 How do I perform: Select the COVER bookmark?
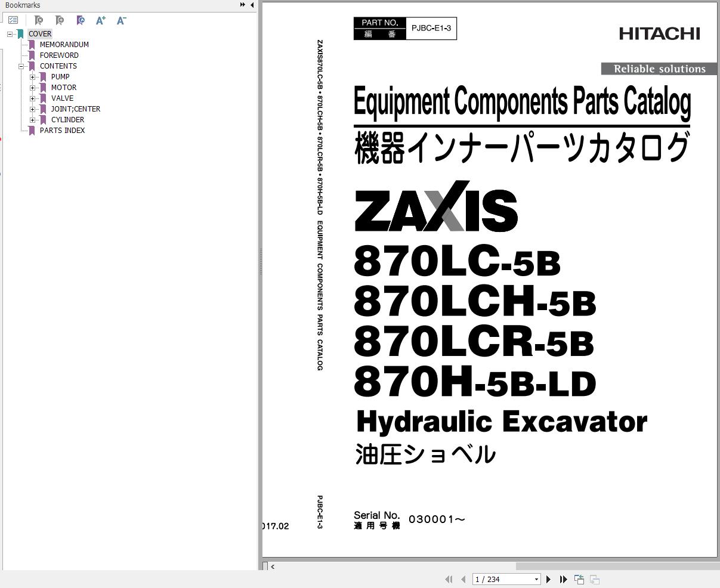point(40,34)
